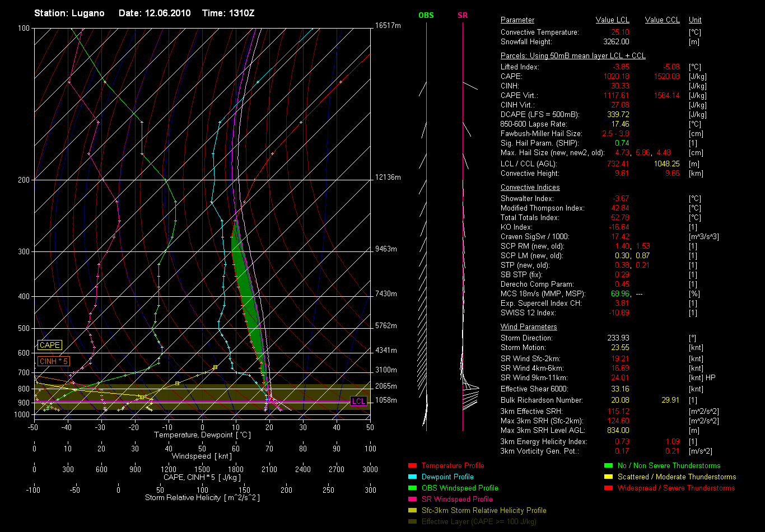This screenshot has height=532, width=765.
Task: Select the yellow Scattered / Moderate Thunderstorms swatch
Action: click(608, 477)
